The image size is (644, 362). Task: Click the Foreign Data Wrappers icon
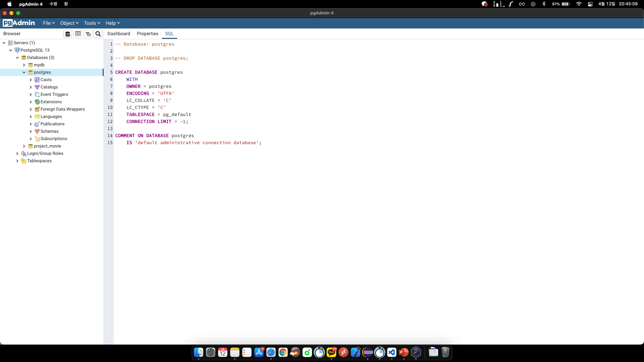click(37, 109)
